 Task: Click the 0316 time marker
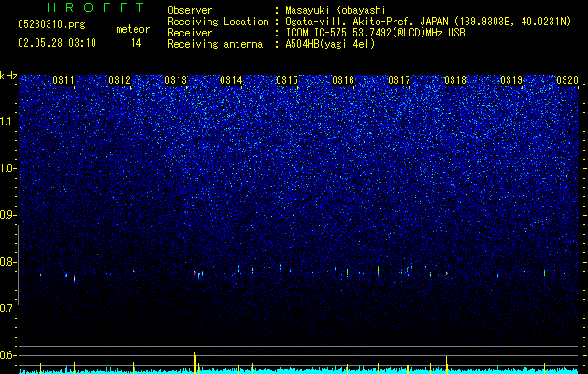pos(343,80)
